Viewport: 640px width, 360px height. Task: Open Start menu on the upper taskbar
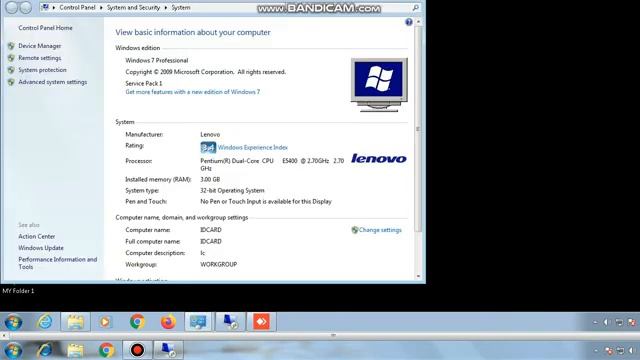13,322
